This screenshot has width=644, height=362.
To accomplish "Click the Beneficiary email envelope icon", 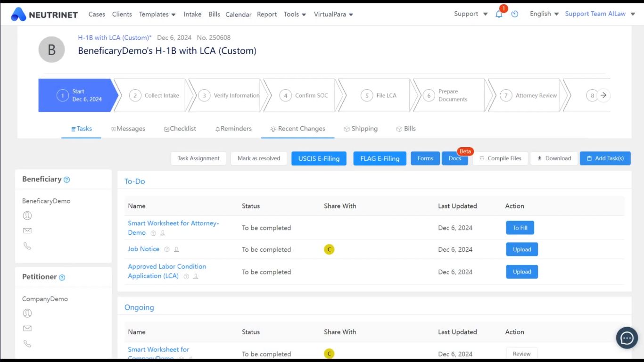I will 27,230.
